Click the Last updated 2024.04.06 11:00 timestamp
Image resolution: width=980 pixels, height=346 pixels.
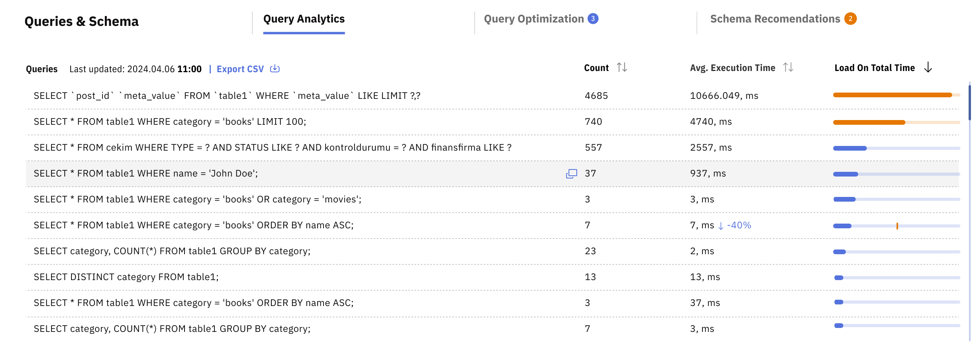click(x=135, y=69)
